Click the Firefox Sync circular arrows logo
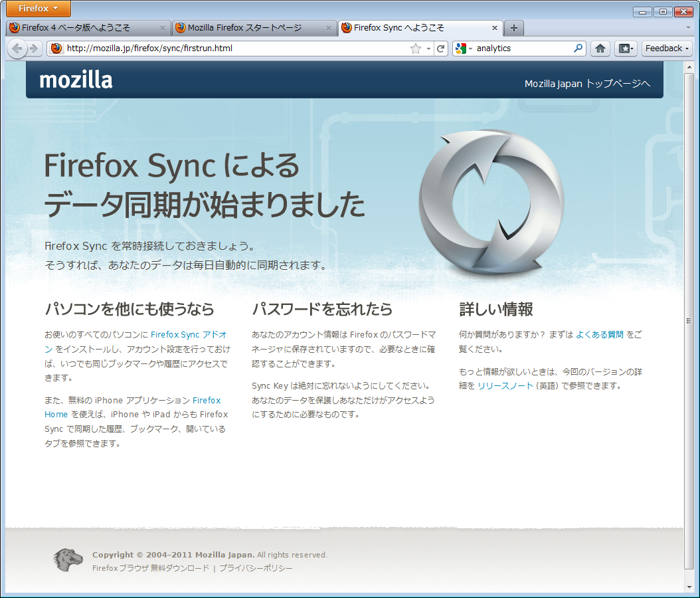This screenshot has width=700, height=598. (491, 202)
